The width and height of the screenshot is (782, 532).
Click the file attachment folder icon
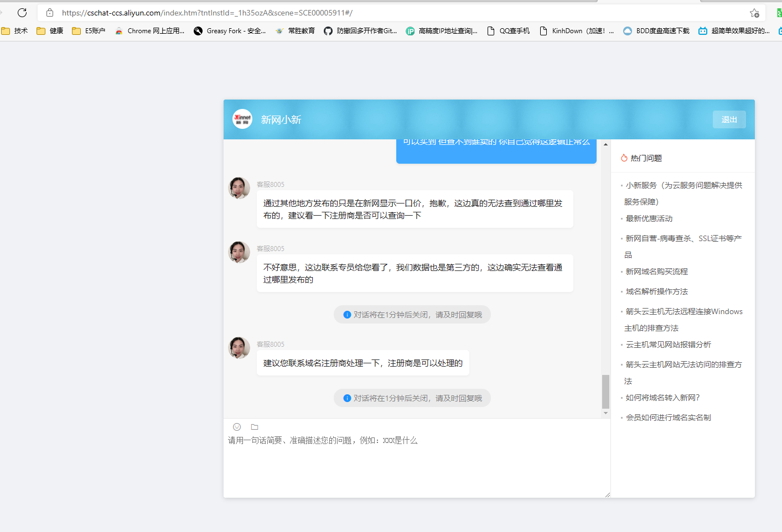coord(255,427)
